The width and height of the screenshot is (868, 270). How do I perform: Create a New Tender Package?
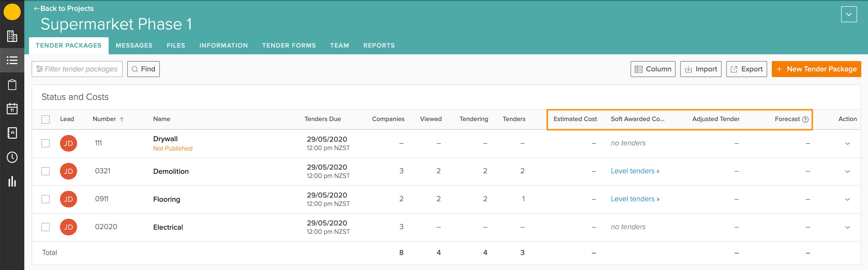(816, 69)
